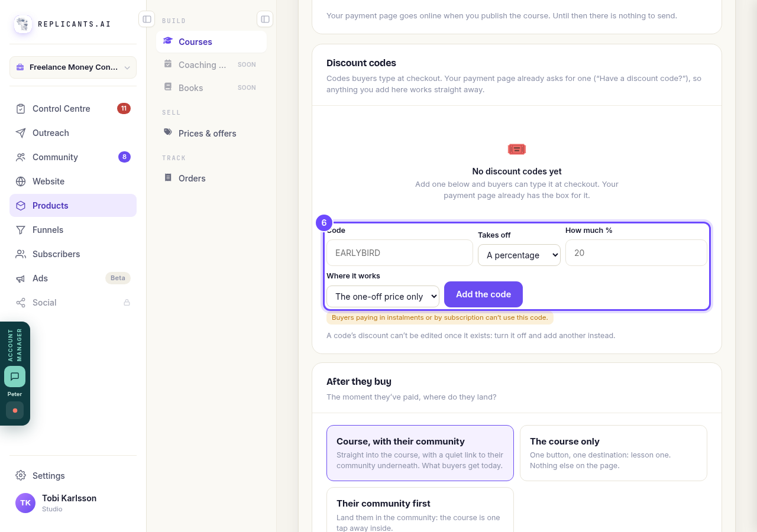Screen dimensions: 757x532
Task: Open the Takes off percentage dropdown
Action: click(519, 255)
